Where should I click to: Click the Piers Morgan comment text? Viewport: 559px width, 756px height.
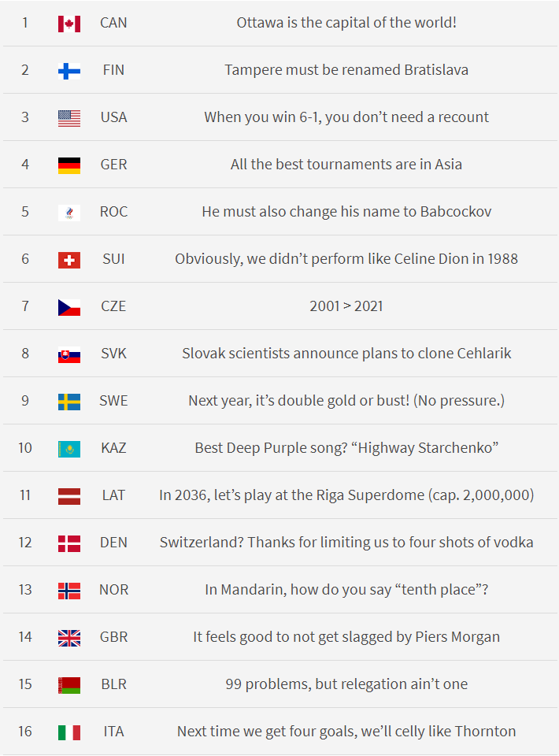point(346,637)
